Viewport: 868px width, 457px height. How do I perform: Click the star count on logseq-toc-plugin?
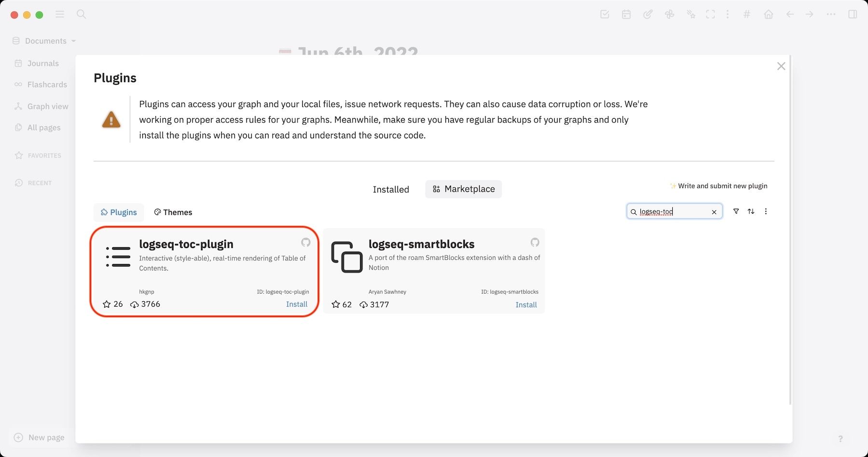pyautogui.click(x=113, y=304)
